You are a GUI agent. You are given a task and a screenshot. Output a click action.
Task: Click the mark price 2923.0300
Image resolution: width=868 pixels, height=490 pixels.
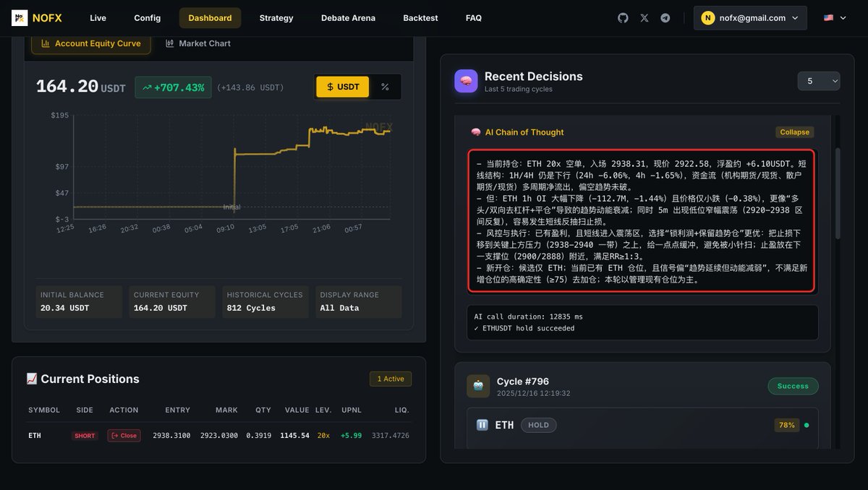click(219, 436)
